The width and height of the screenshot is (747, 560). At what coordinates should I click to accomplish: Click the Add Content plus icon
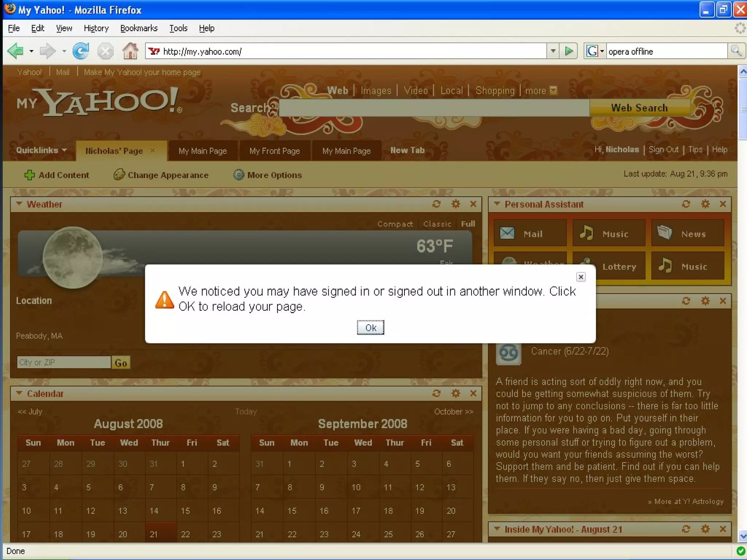[x=30, y=175]
